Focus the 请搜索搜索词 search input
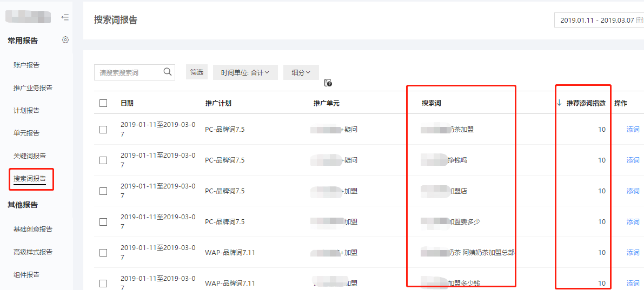The height and width of the screenshot is (290, 644). point(127,72)
